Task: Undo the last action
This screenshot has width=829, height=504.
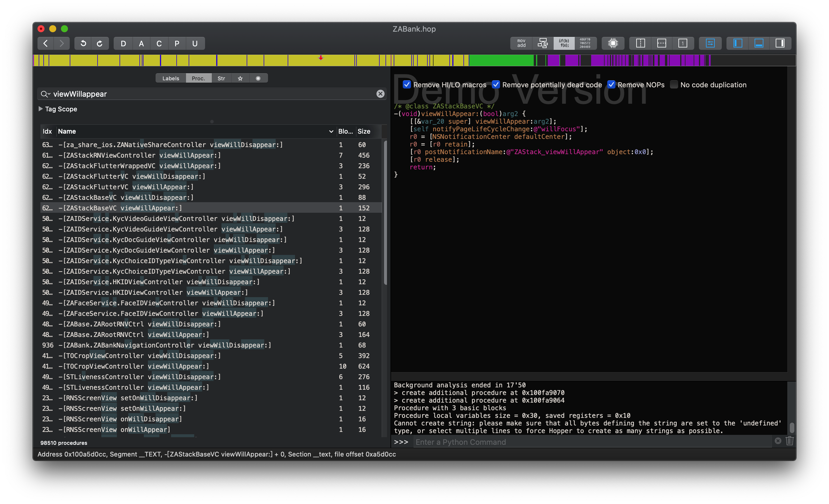Action: [83, 43]
